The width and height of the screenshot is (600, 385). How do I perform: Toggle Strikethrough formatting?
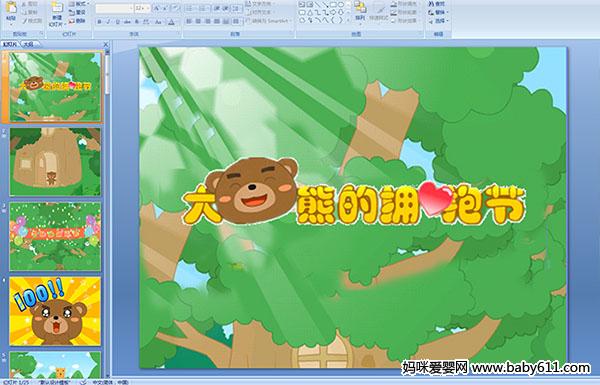pyautogui.click(x=127, y=22)
